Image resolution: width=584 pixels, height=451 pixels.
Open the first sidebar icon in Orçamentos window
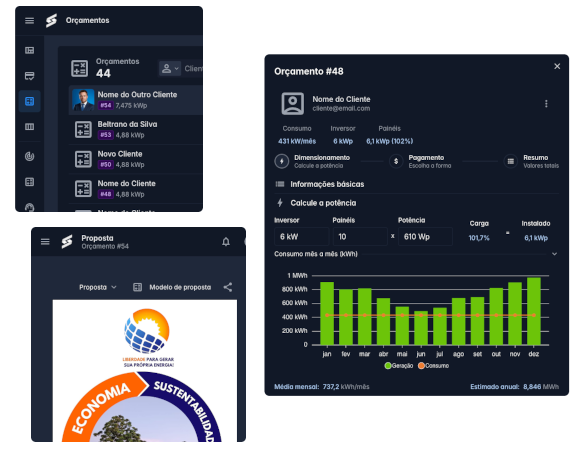29,50
